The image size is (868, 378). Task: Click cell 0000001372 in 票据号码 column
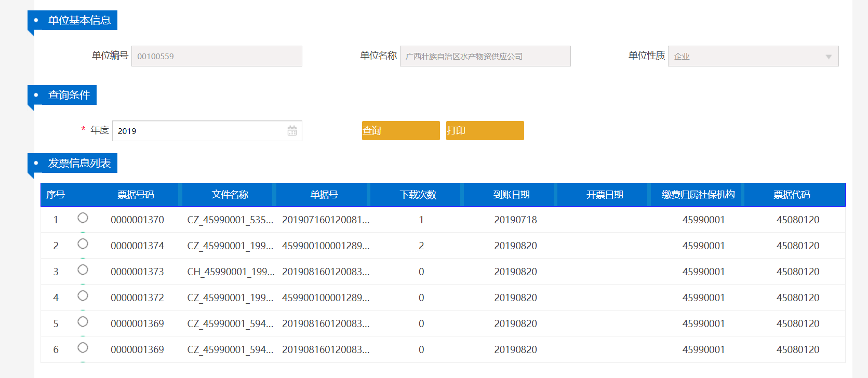click(137, 298)
